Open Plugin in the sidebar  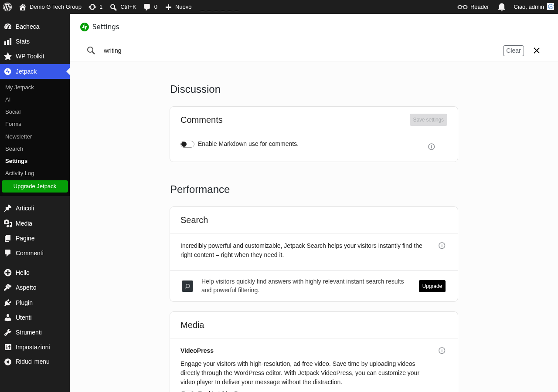[35, 303]
